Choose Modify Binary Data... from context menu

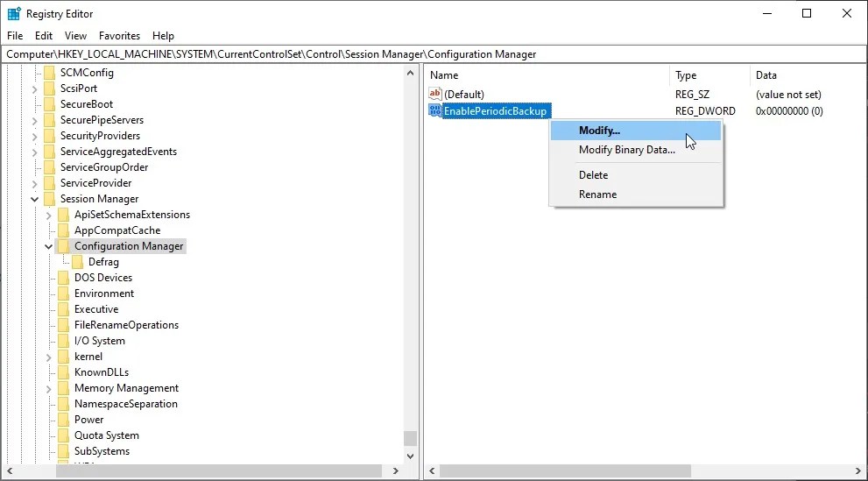636,150
